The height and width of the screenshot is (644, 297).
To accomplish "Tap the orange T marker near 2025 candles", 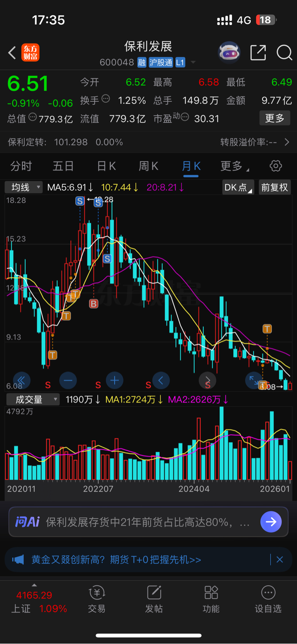I will point(267,329).
